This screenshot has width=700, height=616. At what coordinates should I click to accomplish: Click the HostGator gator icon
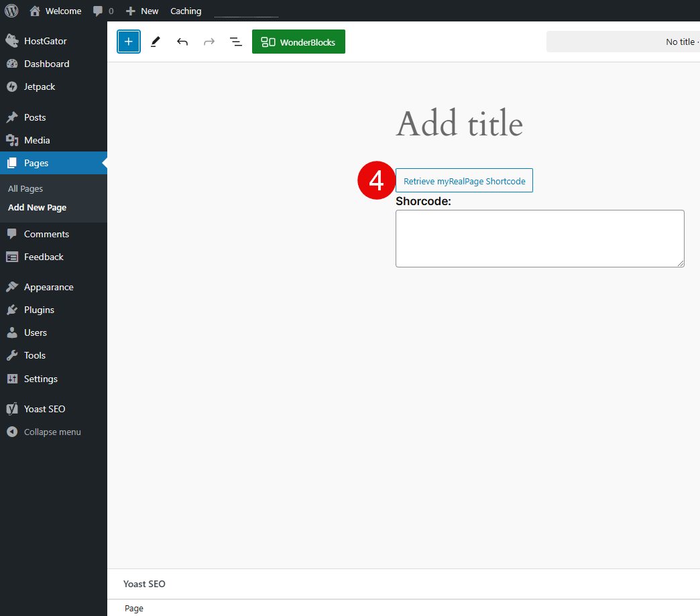click(12, 41)
